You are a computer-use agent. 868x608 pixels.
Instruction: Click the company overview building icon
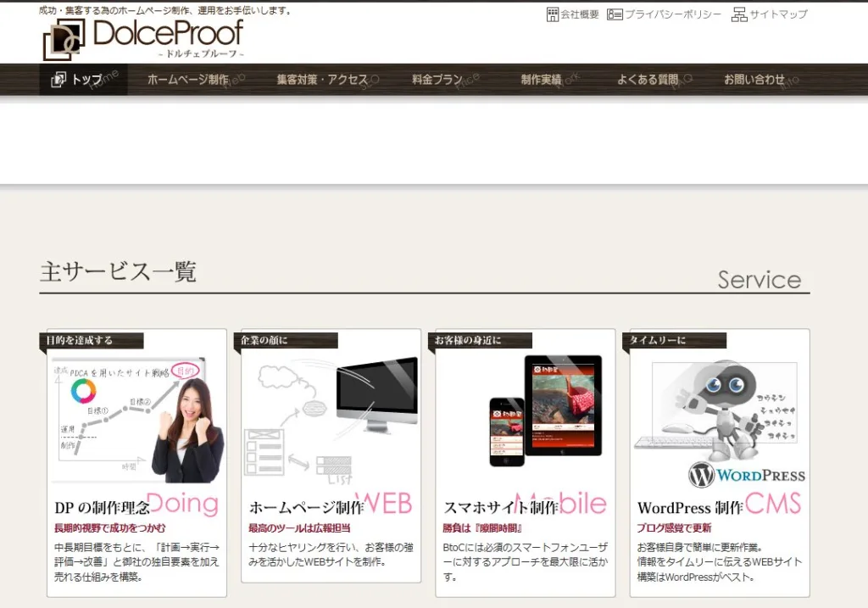click(553, 14)
